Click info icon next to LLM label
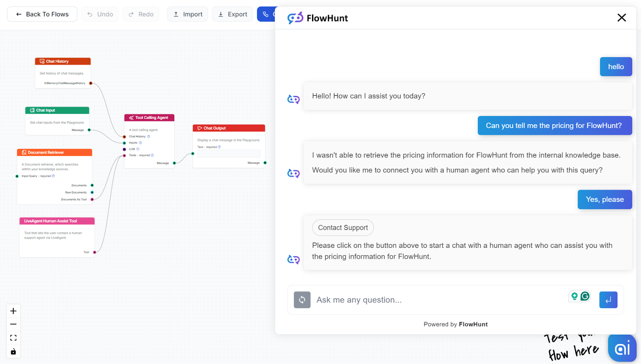 pyautogui.click(x=138, y=149)
